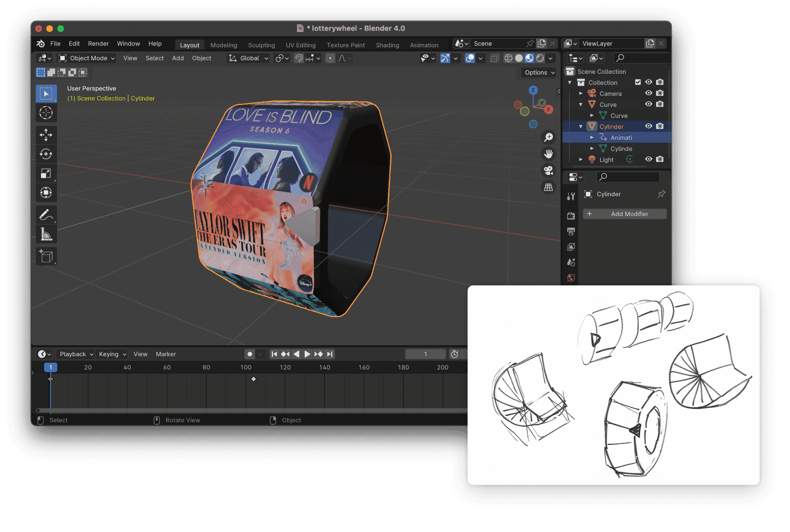Click the current frame number field
Viewport: 790px width, 532px height.
[x=425, y=354]
